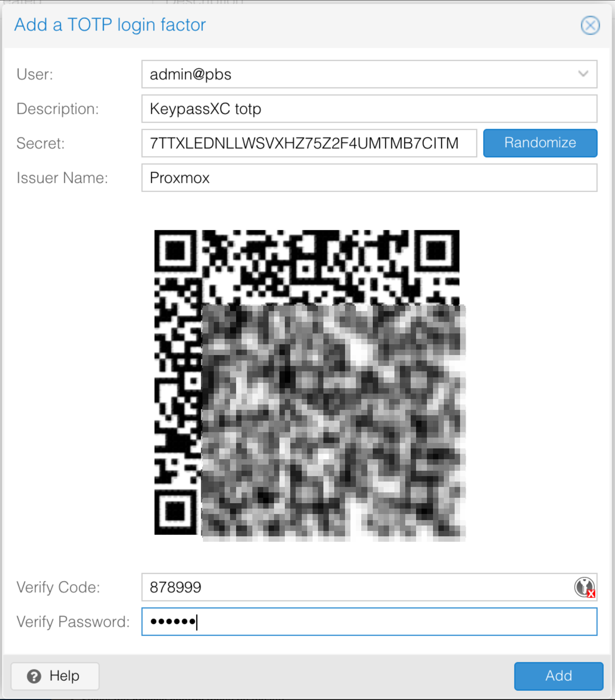Click the Secret: label
The height and width of the screenshot is (700, 615).
41,143
